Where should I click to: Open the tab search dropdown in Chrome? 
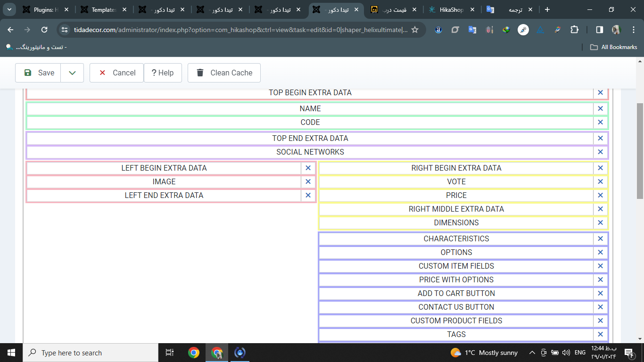click(x=9, y=9)
